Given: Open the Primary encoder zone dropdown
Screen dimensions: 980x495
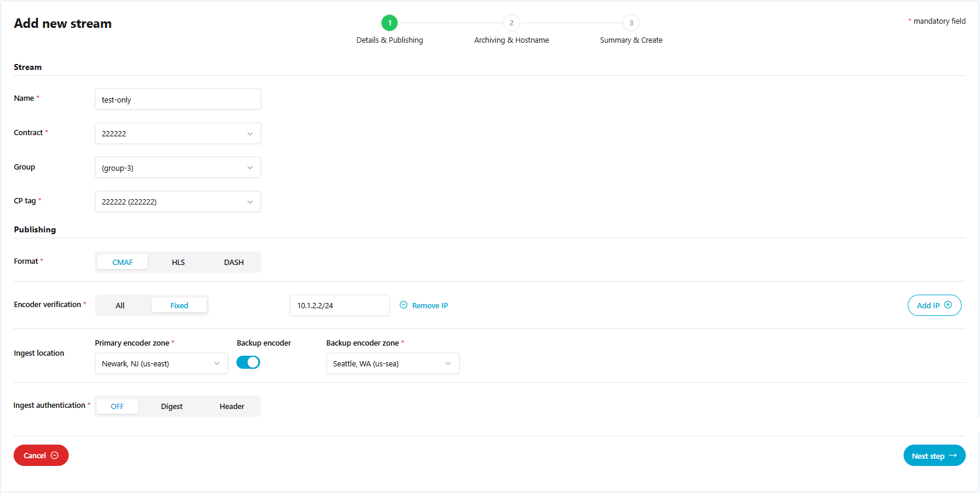Looking at the screenshot, I should point(161,363).
